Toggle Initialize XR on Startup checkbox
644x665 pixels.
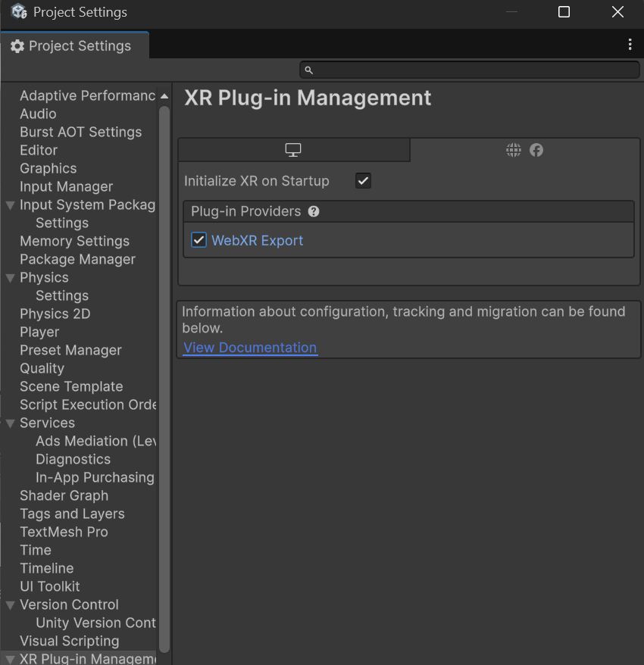(x=364, y=181)
